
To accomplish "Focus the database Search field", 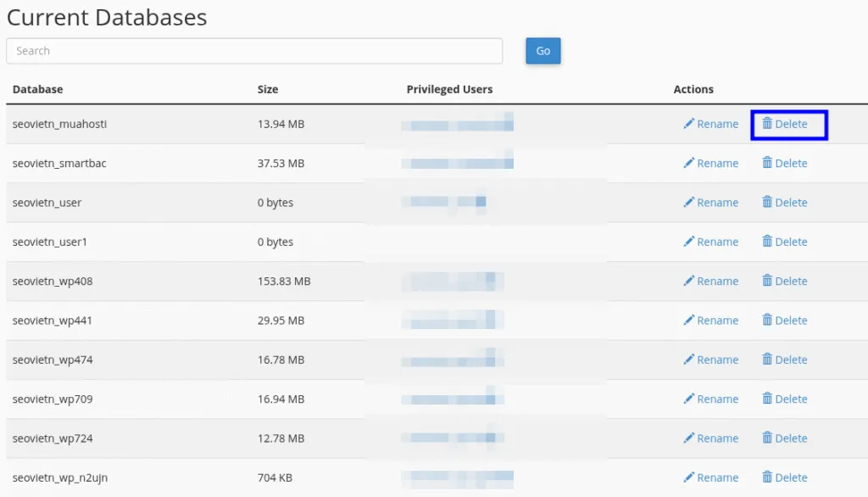I will [x=254, y=51].
